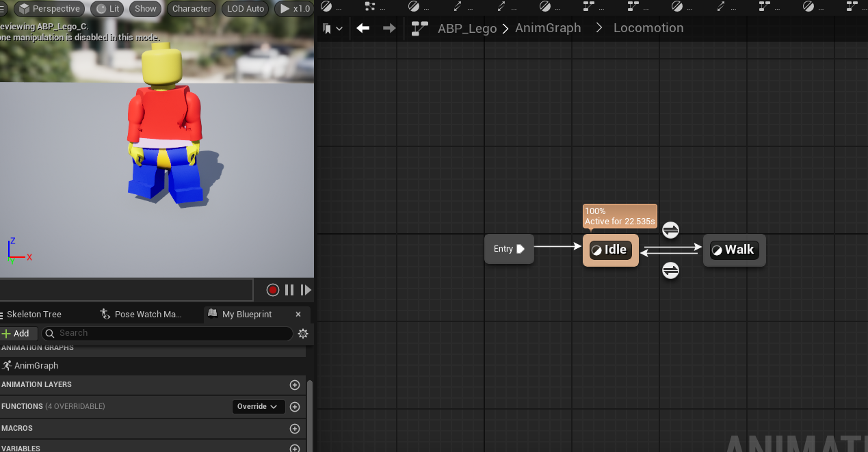
Task: Focus the My Blueprint search field
Action: [168, 333]
